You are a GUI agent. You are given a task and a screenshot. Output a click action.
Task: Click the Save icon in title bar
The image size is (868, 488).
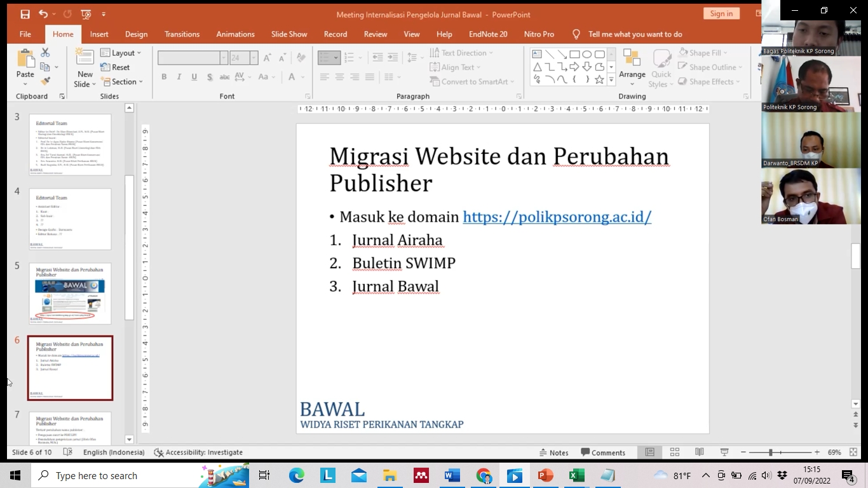pos(25,14)
